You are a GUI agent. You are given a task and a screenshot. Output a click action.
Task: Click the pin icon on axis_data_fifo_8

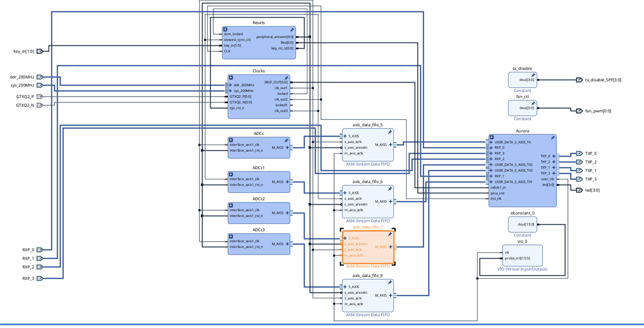pos(390,283)
